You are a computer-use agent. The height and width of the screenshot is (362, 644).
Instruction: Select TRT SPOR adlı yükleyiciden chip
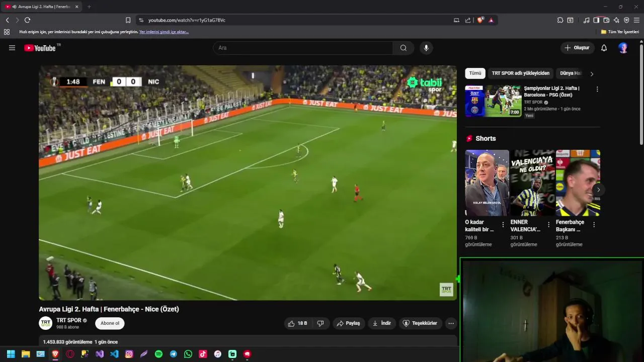coord(520,73)
